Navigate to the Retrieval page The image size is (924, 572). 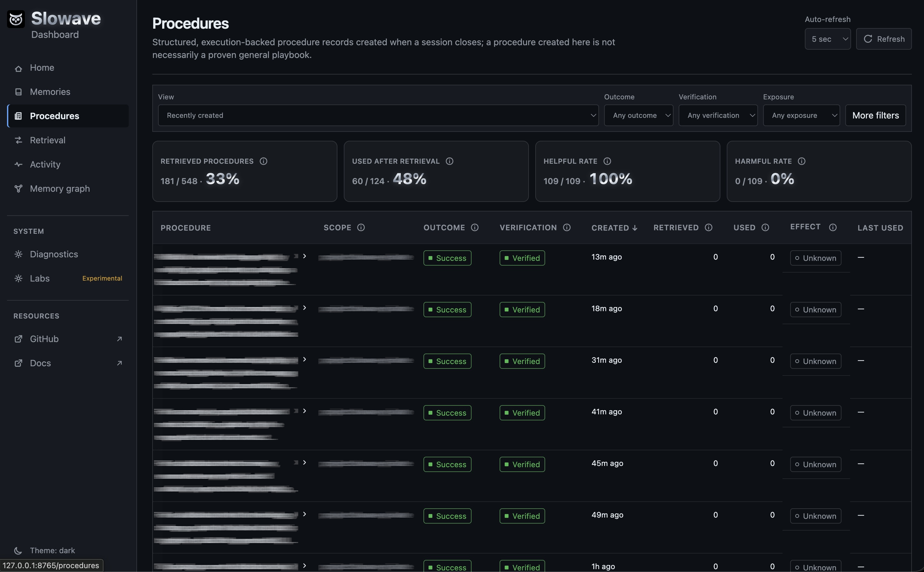[x=68, y=140]
